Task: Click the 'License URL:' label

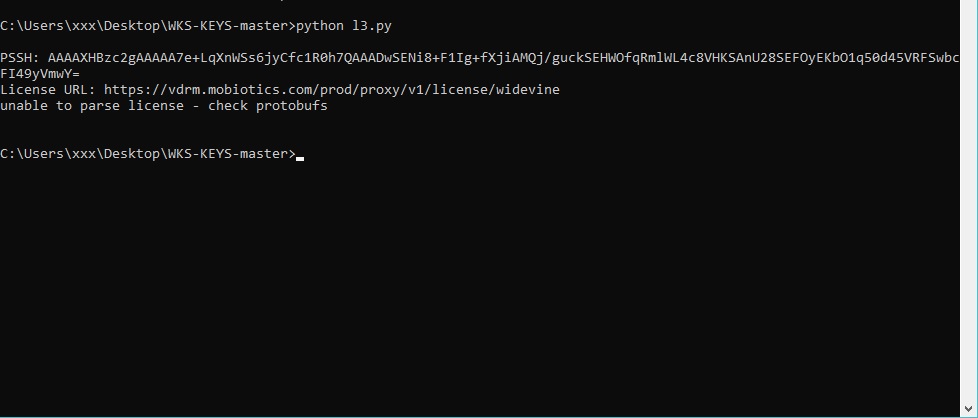Action: [x=48, y=90]
